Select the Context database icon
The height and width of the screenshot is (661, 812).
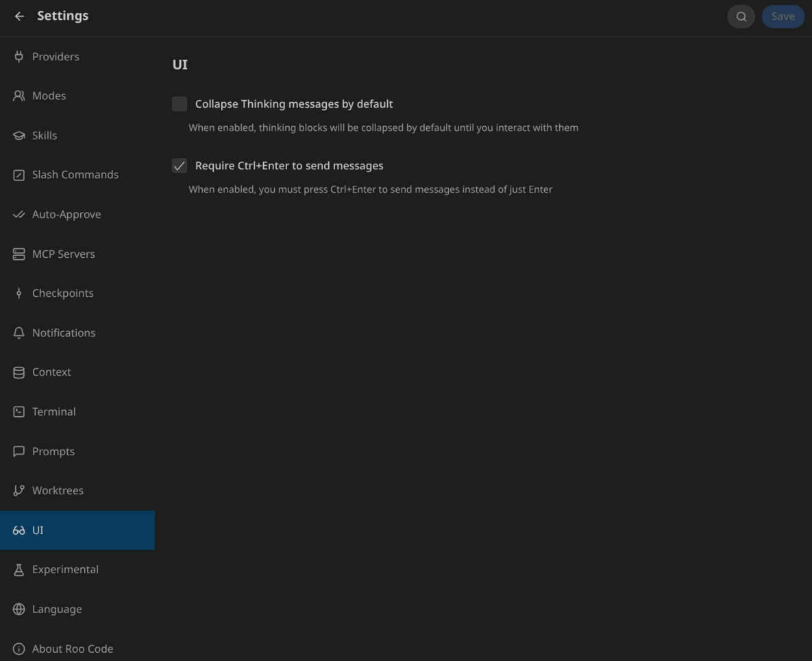[x=19, y=372]
